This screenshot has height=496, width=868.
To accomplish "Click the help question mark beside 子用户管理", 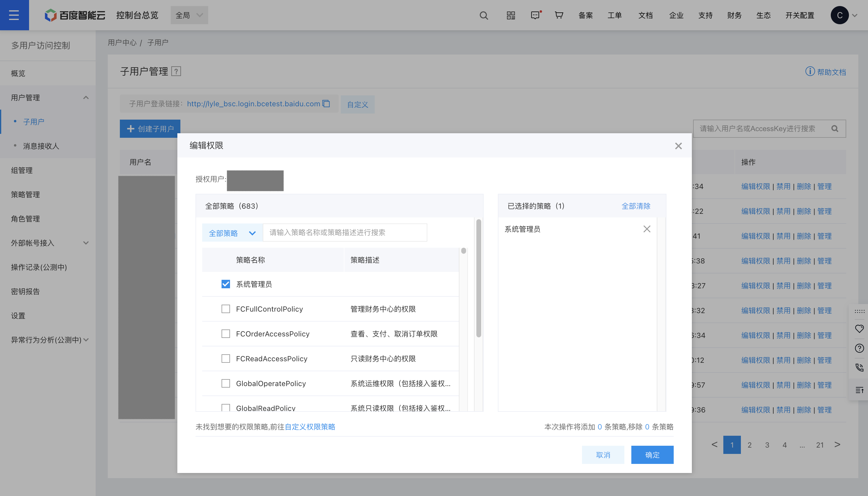I will 176,71.
